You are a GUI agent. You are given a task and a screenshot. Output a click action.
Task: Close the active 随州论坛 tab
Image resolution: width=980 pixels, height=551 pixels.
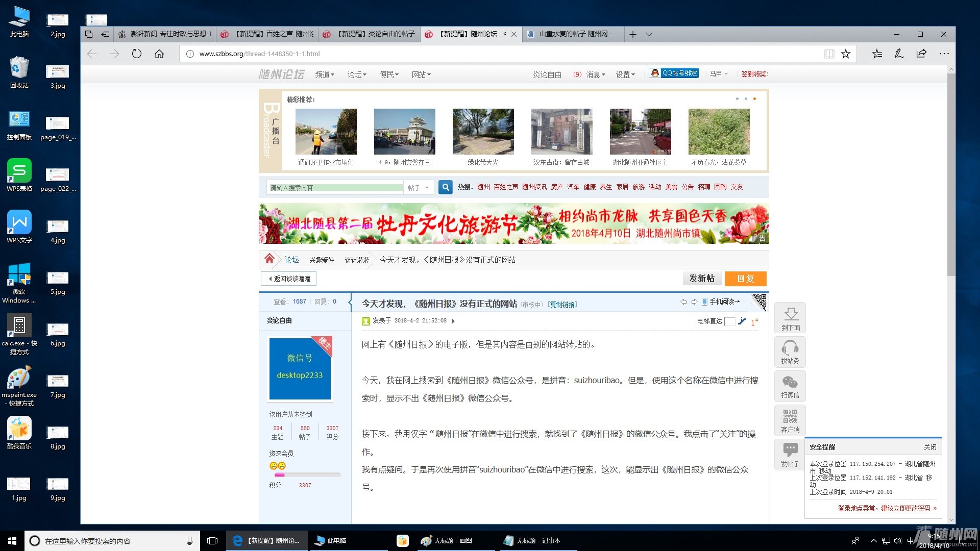click(514, 34)
